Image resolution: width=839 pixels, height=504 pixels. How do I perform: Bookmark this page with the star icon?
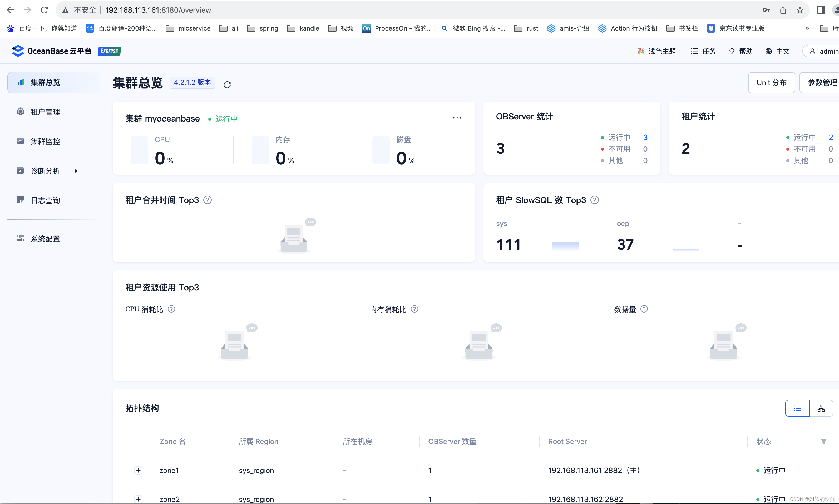(800, 10)
